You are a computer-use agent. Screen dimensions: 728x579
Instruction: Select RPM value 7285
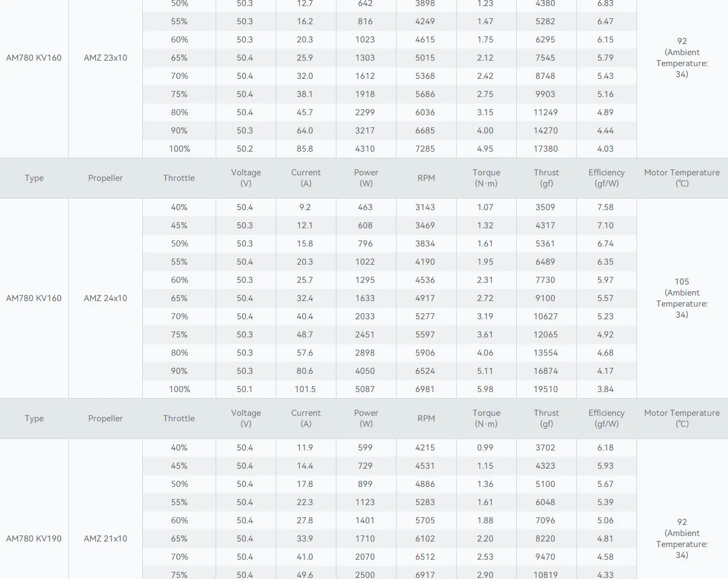coord(425,148)
